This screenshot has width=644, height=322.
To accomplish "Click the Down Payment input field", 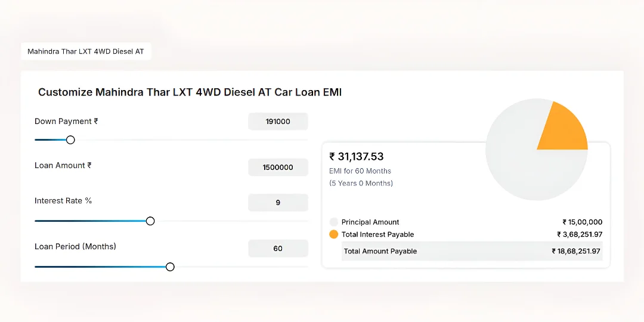I will pyautogui.click(x=278, y=122).
